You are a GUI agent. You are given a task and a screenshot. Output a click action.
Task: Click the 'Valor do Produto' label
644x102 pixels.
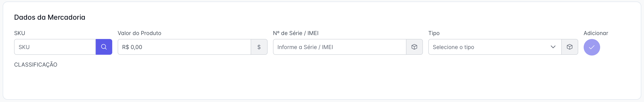click(139, 33)
